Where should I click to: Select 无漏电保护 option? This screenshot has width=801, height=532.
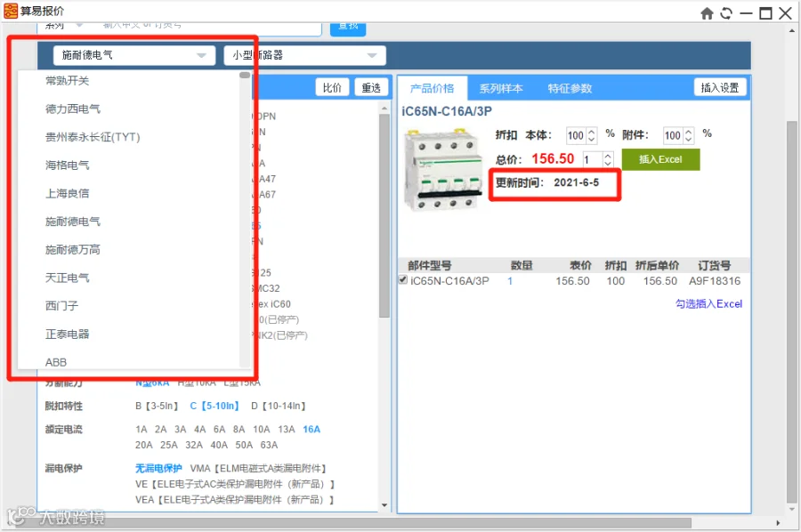point(158,468)
